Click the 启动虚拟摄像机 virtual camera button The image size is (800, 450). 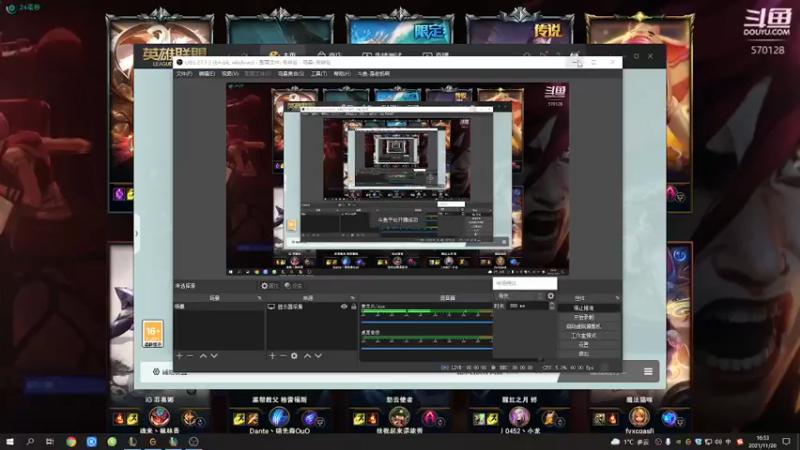tap(589, 327)
